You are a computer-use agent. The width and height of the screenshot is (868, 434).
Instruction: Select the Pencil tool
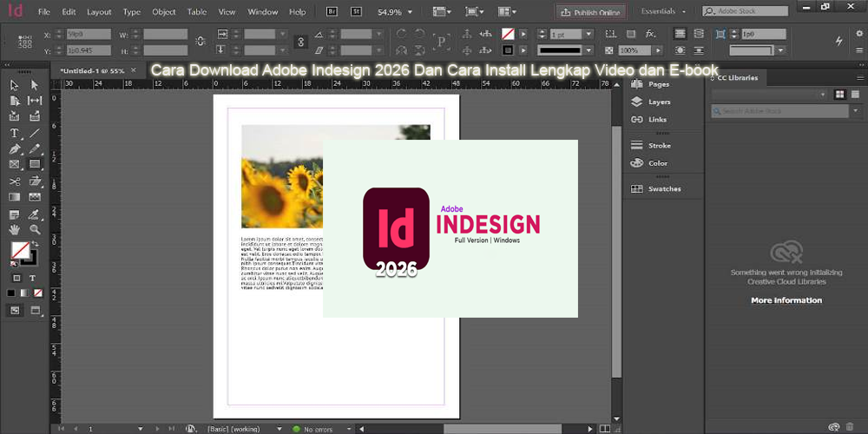pos(35,149)
